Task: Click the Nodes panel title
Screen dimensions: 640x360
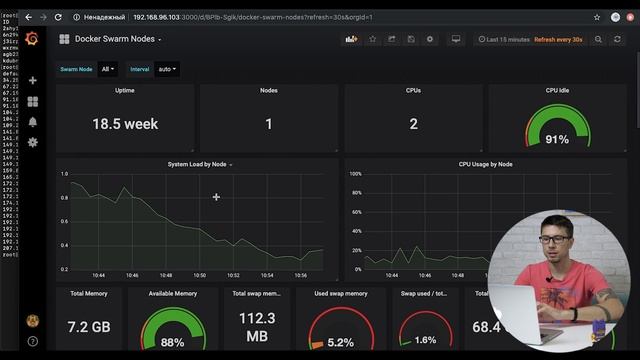Action: (269, 90)
